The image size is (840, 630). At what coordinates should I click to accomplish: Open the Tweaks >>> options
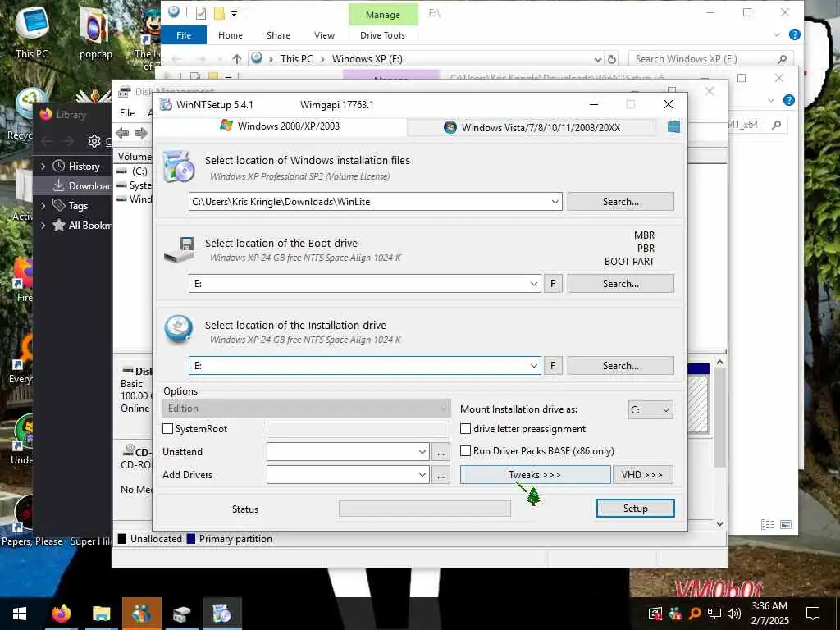pos(535,475)
